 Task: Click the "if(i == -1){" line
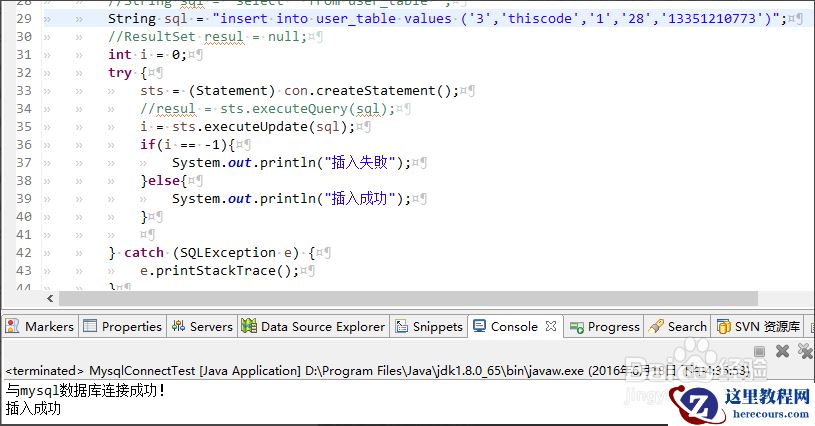click(188, 144)
